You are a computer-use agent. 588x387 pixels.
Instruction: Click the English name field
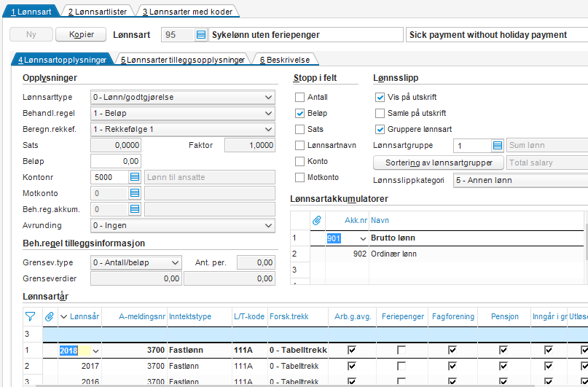[x=497, y=35]
